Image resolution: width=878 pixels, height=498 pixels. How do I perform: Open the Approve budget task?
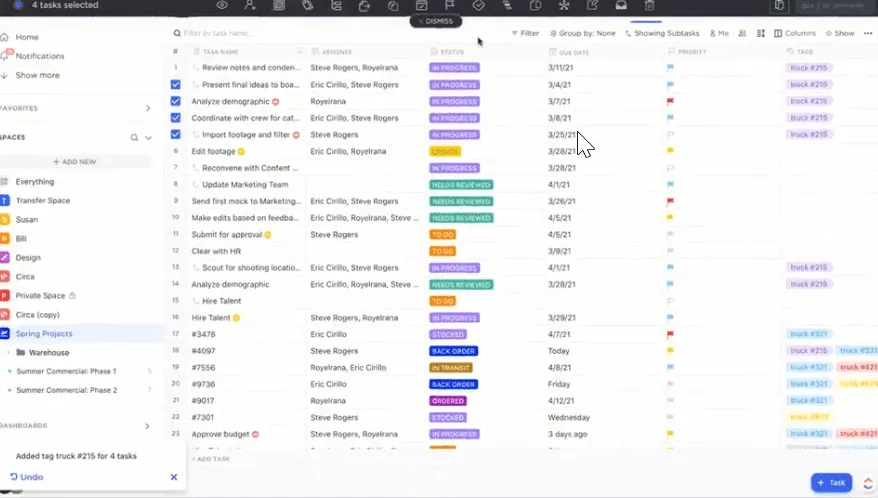[x=220, y=434]
